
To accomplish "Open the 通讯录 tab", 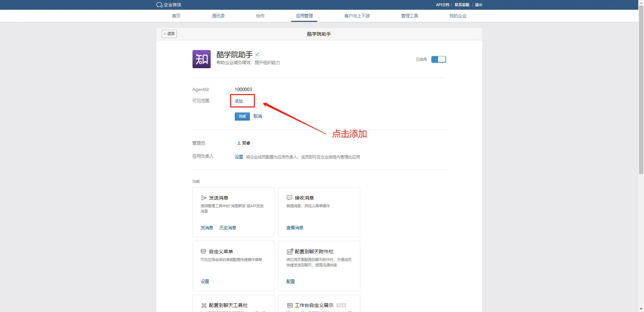I will click(218, 16).
